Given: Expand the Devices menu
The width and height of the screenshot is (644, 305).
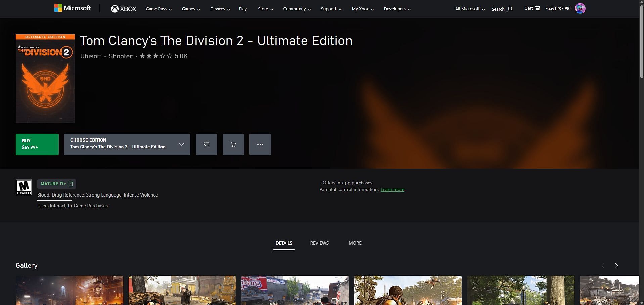Looking at the screenshot, I should click(220, 9).
